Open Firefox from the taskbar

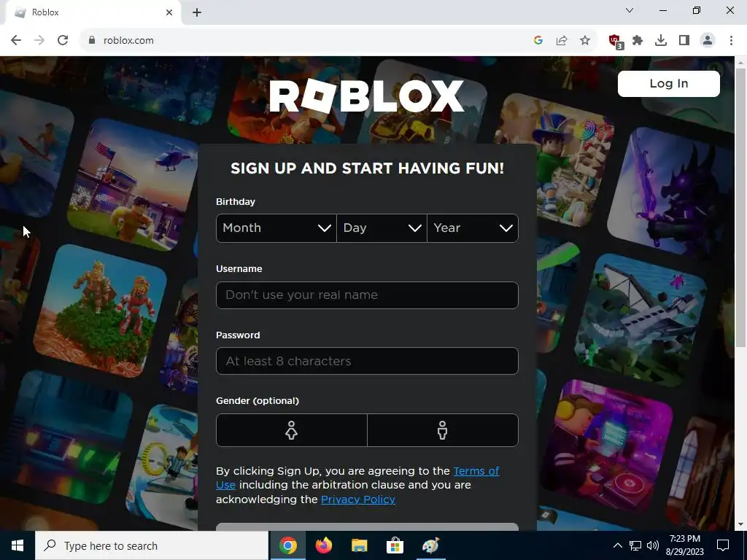[324, 545]
